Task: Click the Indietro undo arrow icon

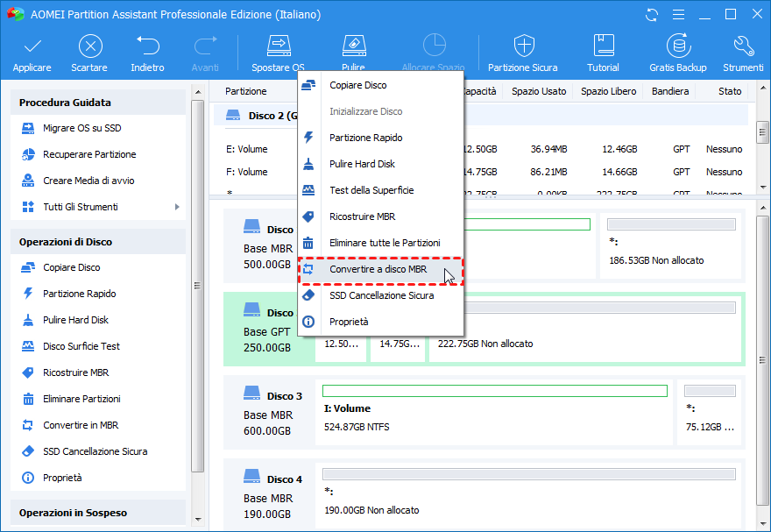Action: coord(147,46)
